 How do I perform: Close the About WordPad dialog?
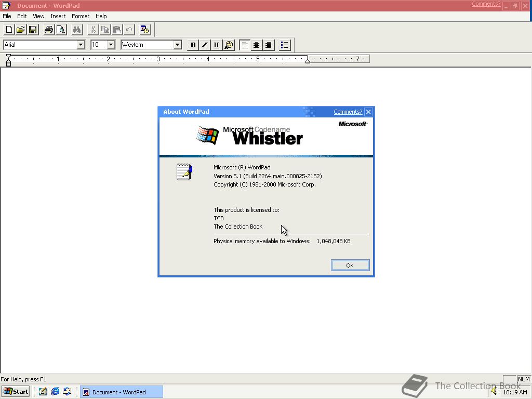[x=368, y=112]
